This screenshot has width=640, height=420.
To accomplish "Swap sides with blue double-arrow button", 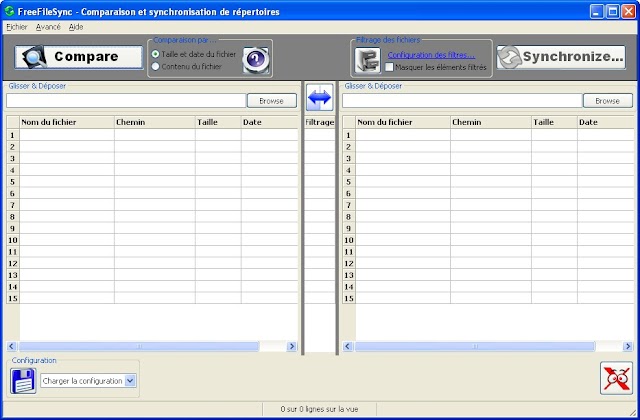I will [x=320, y=98].
